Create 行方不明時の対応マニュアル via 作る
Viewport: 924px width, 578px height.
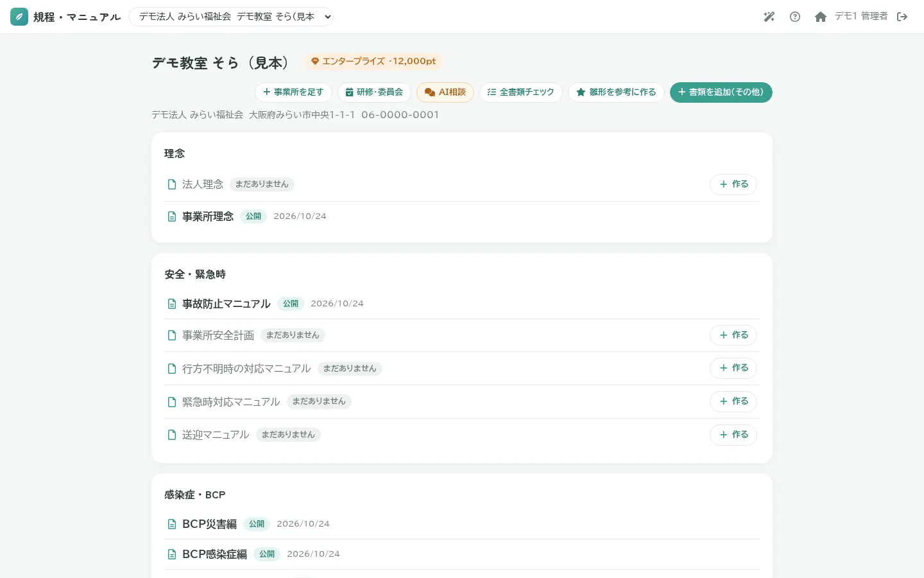pos(733,368)
